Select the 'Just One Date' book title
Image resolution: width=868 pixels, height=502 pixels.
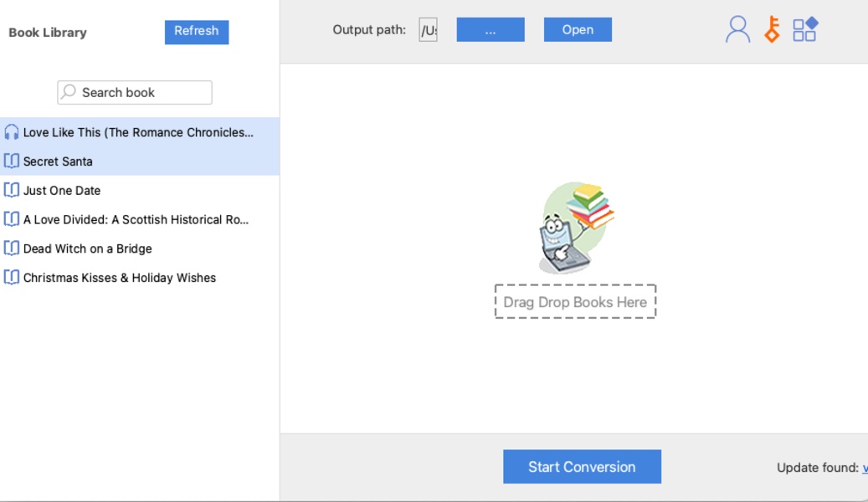[x=62, y=191]
